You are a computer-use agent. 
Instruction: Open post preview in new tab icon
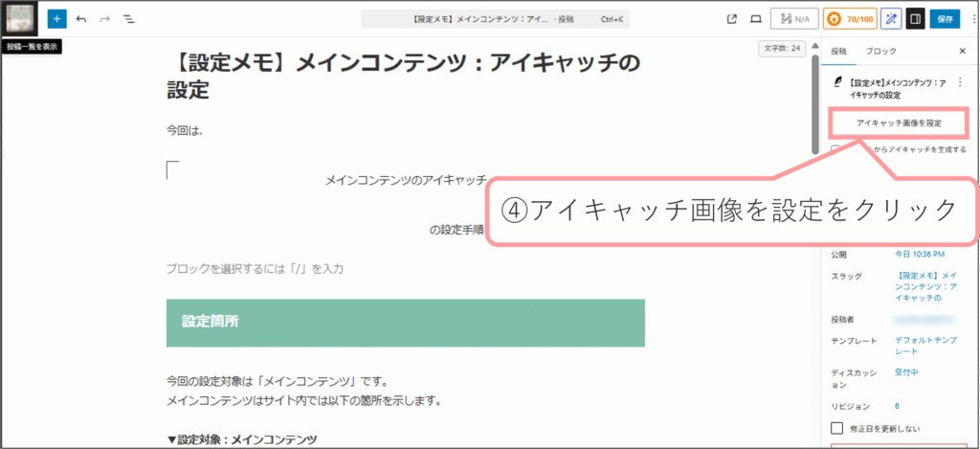pos(732,19)
